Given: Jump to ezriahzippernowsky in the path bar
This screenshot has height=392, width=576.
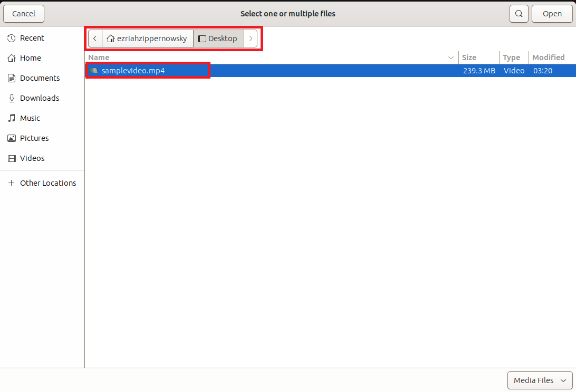Looking at the screenshot, I should (x=148, y=38).
